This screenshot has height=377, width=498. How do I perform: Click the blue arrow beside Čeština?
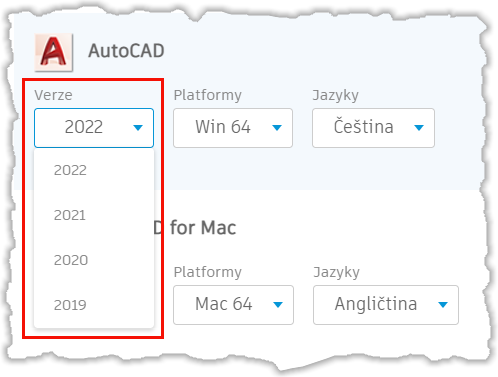click(419, 127)
